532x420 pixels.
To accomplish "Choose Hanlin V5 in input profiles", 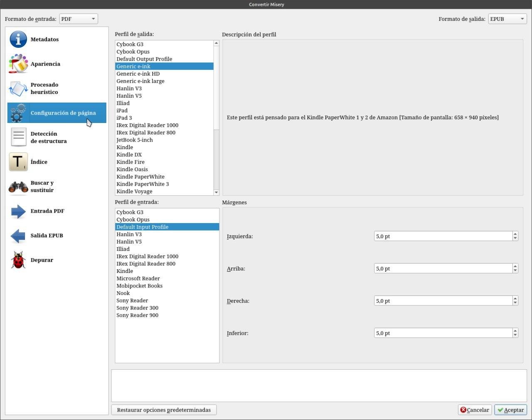I will point(167,242).
